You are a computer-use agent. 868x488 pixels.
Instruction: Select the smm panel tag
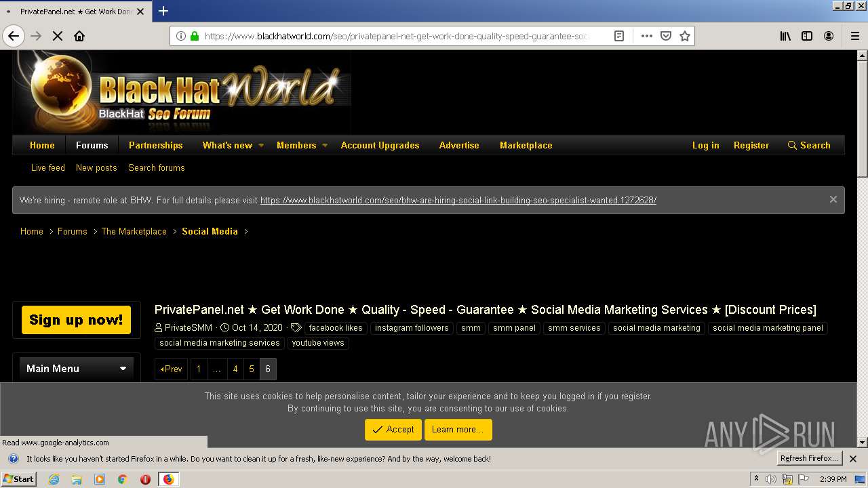[x=514, y=328]
